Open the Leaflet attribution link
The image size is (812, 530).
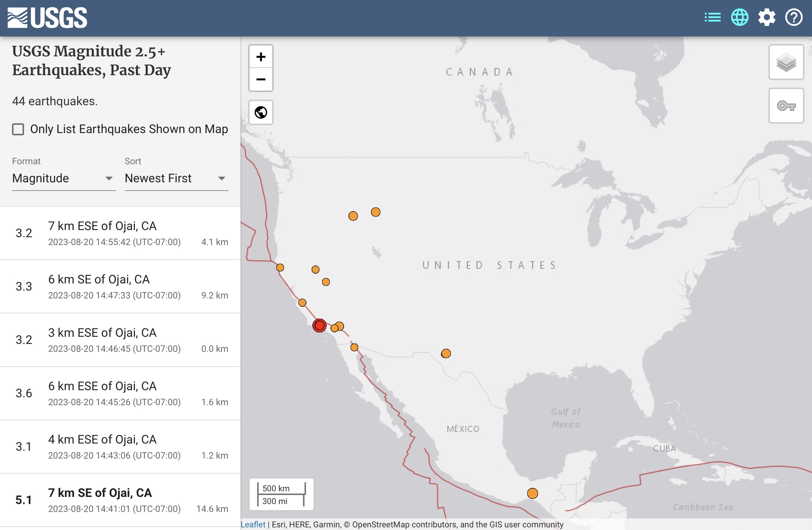[x=253, y=524]
